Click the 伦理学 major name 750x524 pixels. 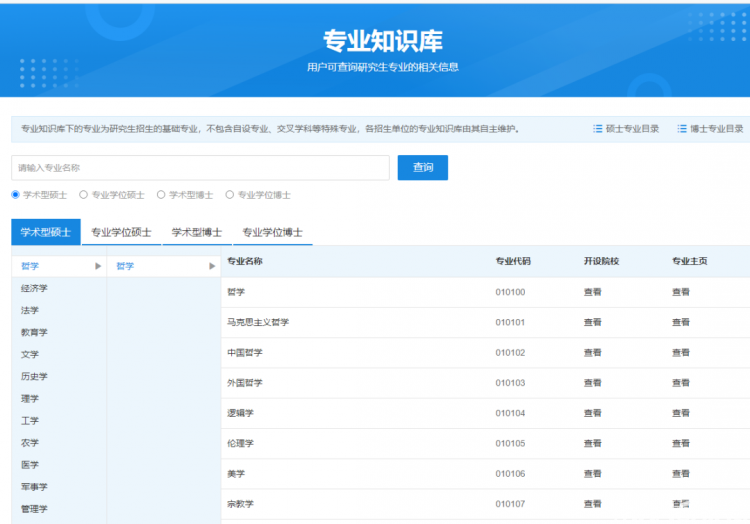[241, 444]
